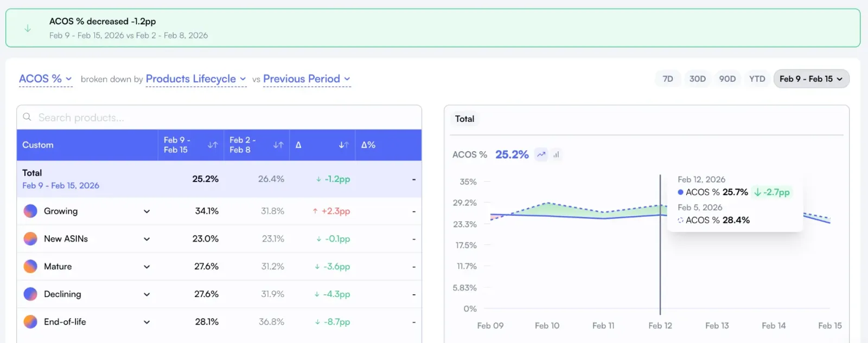Open the Feb 9 - Feb 15 date picker

(x=811, y=79)
